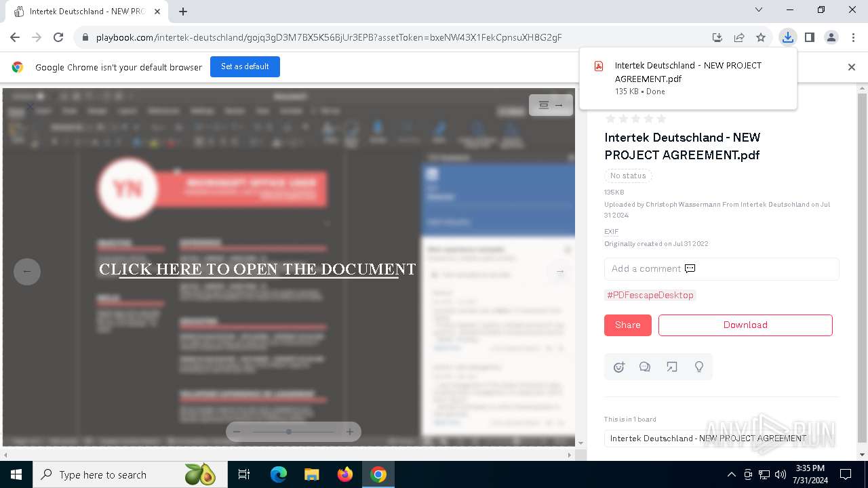Toggle the Chrome side panel icon
Screen dimensions: 868x488
tap(810, 38)
